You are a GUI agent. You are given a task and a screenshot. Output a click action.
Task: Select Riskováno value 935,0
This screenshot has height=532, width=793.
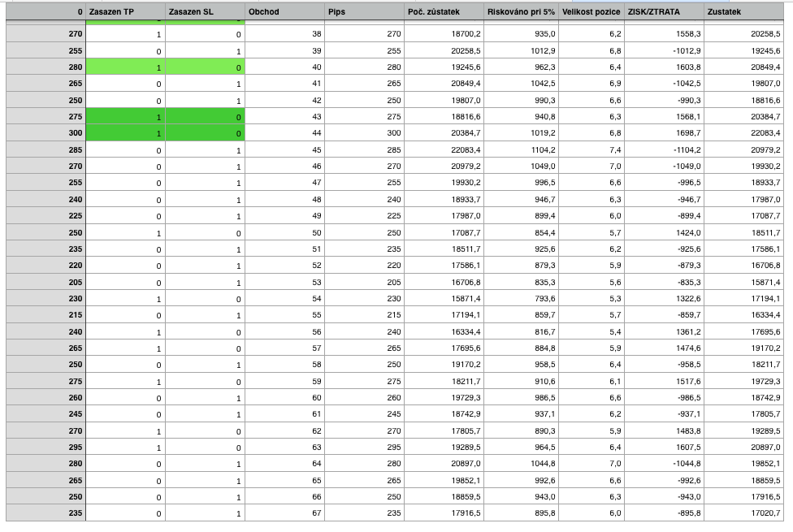click(x=521, y=34)
